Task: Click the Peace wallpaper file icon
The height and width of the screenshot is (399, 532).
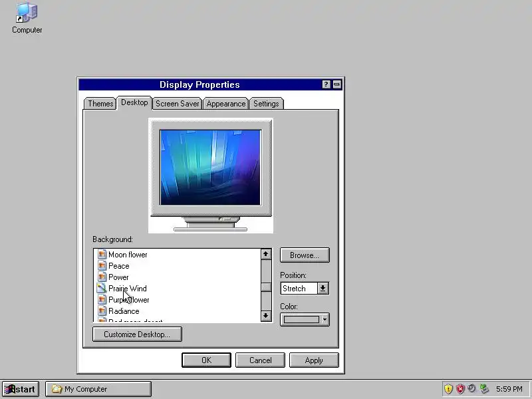Action: tap(102, 265)
